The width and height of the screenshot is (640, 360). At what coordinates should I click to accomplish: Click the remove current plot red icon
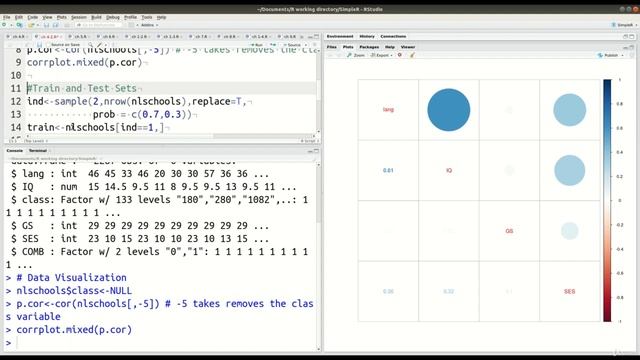click(x=400, y=55)
